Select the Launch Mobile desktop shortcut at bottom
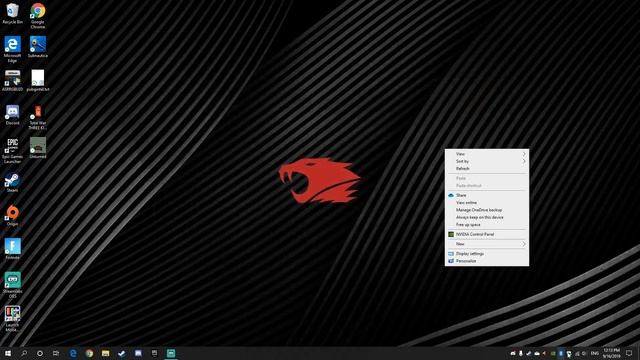 [13, 319]
